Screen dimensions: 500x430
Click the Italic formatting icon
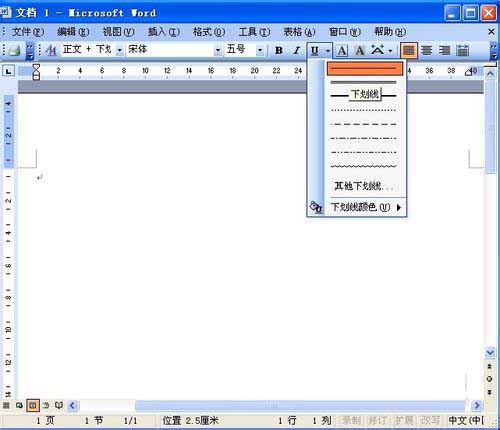(x=296, y=50)
